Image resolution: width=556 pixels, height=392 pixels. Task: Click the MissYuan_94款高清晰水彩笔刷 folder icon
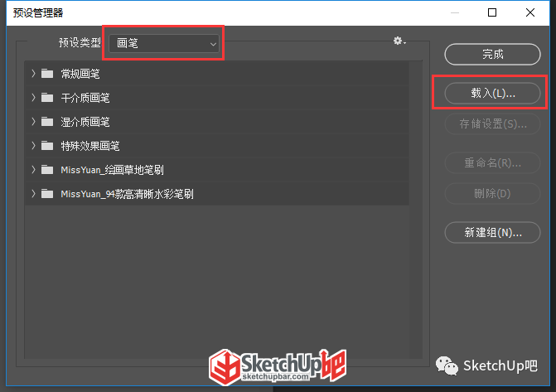[47, 194]
